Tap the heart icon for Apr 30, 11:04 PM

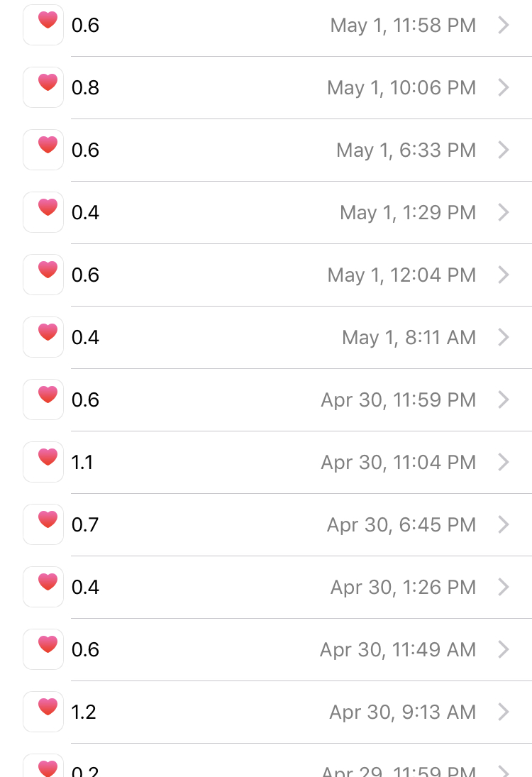[x=43, y=462]
